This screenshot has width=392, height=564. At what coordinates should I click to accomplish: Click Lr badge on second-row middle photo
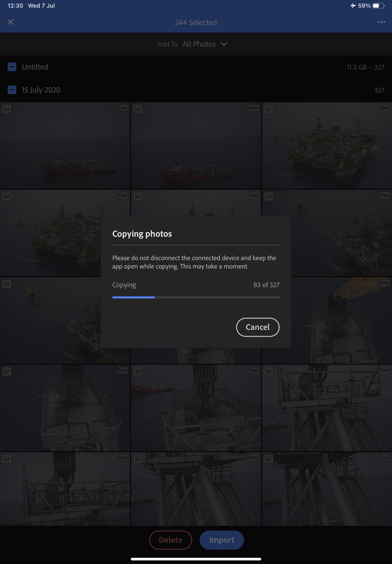click(x=138, y=196)
